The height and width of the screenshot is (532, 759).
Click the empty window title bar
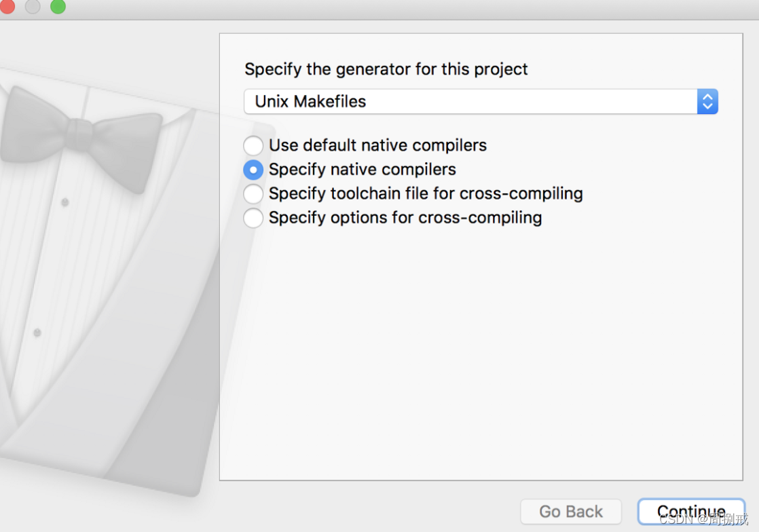pos(411,9)
